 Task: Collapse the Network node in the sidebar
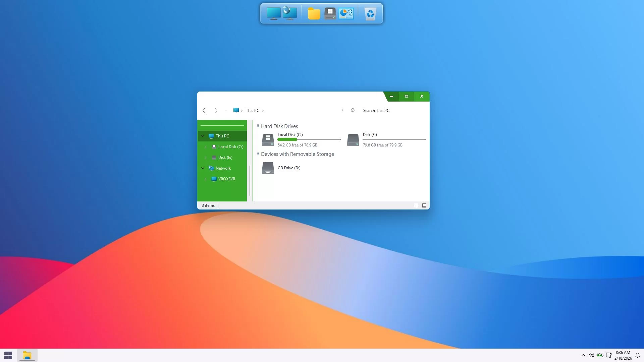point(203,168)
